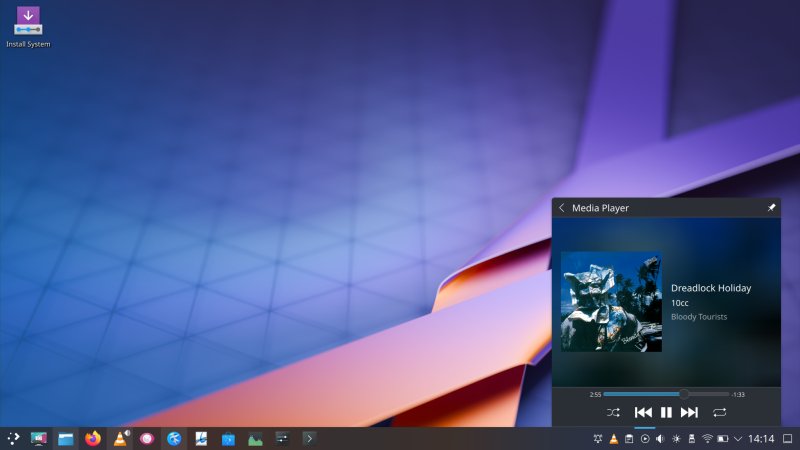The width and height of the screenshot is (800, 450).
Task: Pause Dreadlock Holiday playback
Action: 666,412
